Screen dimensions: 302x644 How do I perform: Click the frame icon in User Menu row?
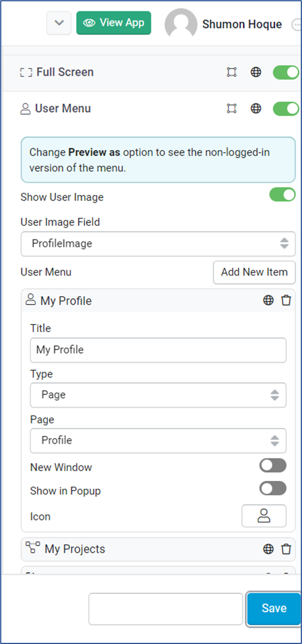tap(232, 109)
